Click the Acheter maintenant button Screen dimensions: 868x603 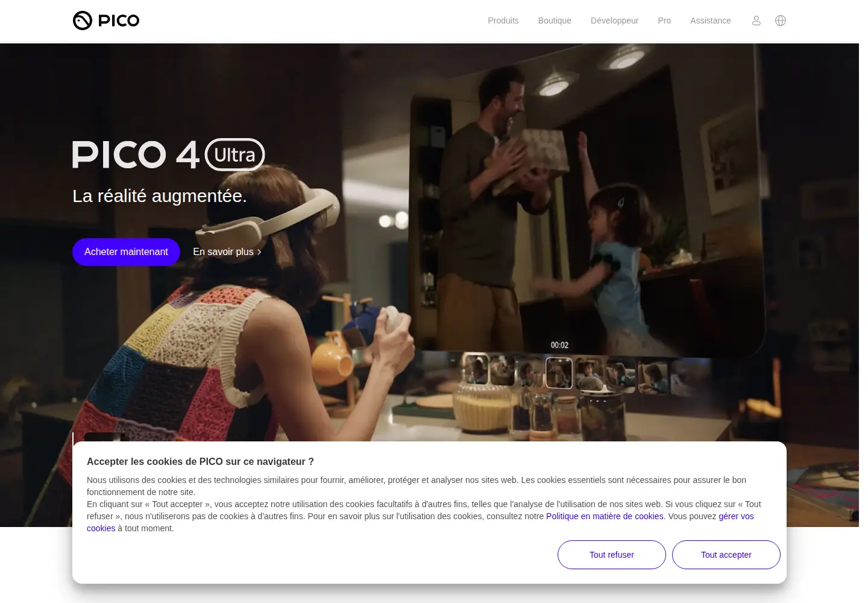(126, 252)
